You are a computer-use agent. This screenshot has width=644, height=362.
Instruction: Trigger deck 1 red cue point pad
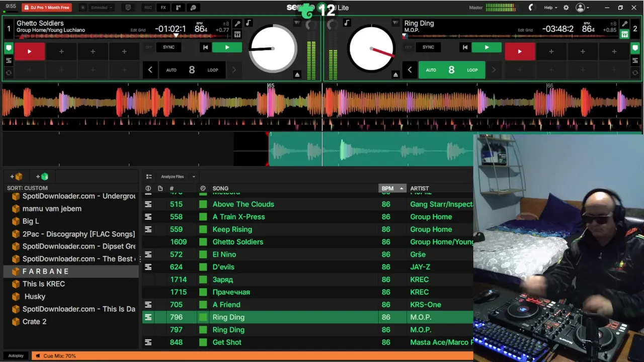(29, 51)
